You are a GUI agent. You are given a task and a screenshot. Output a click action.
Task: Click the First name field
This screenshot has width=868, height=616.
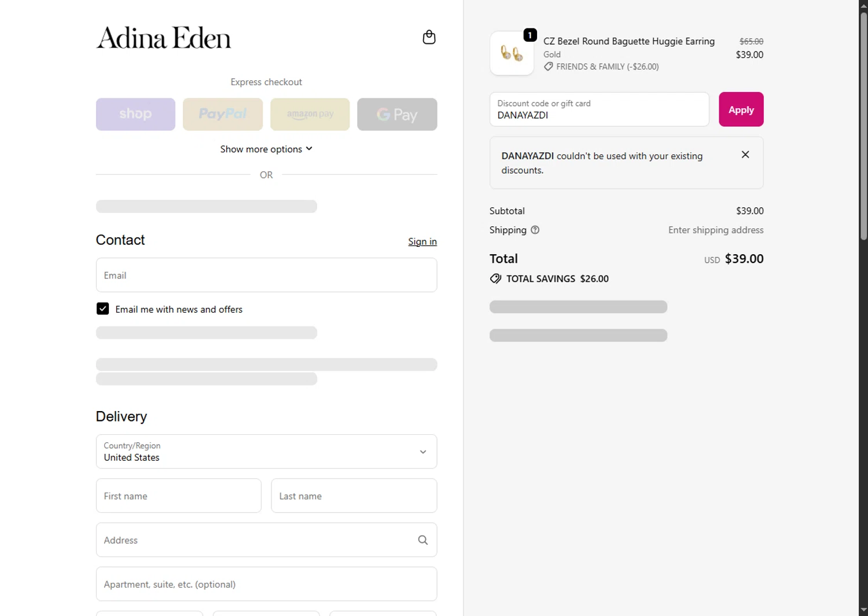(179, 496)
